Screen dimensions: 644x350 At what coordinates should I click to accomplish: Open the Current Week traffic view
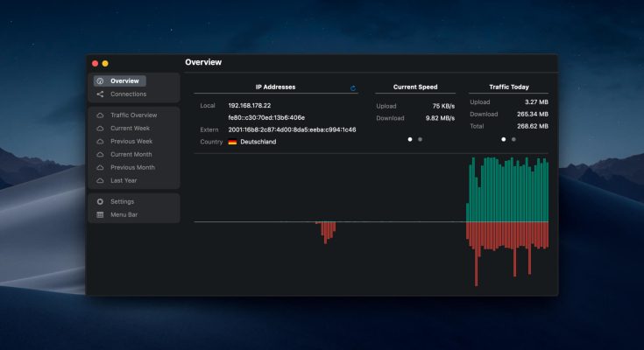pos(130,129)
